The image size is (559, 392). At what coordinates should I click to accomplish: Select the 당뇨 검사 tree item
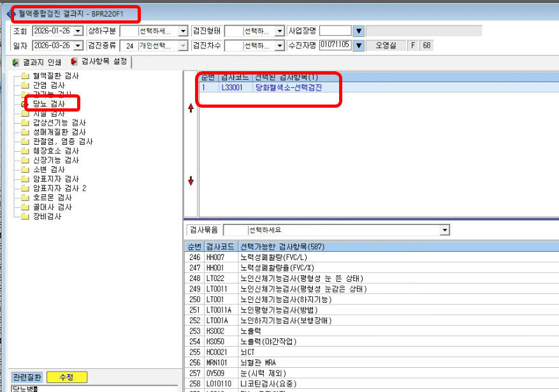(x=49, y=104)
